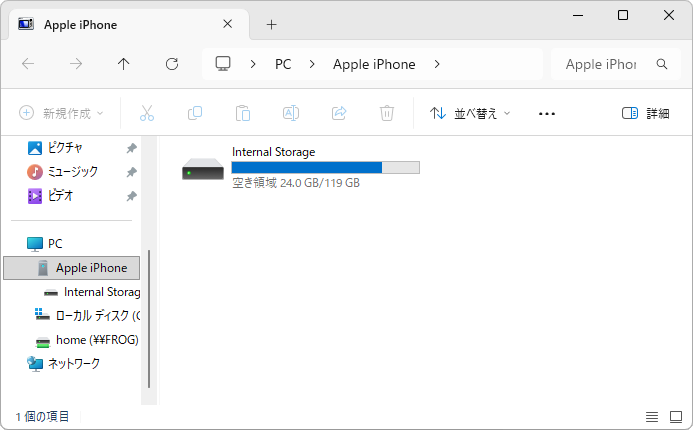Toggle the 詳細 details pane
The image size is (693, 430).
645,114
